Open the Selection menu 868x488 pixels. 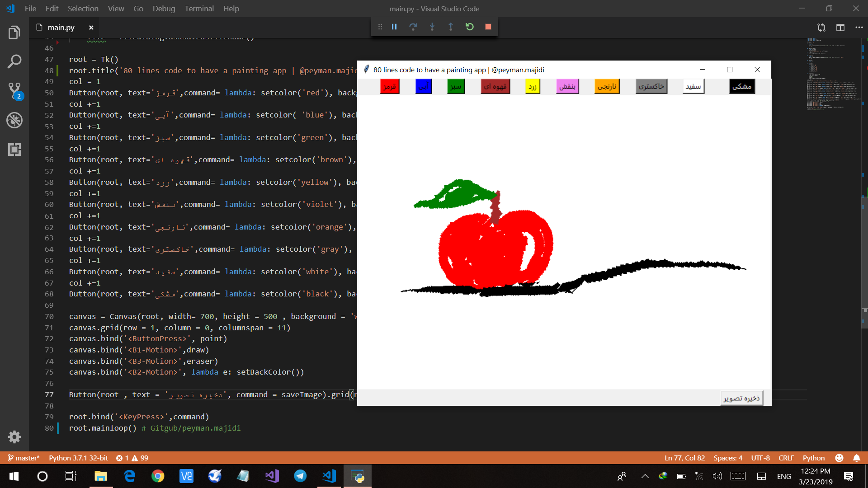coord(83,9)
